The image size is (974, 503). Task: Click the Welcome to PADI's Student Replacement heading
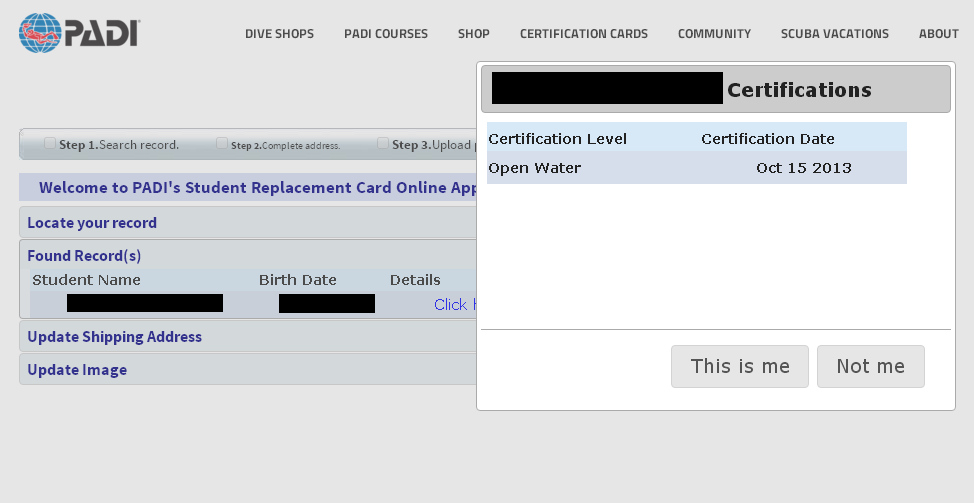[258, 188]
